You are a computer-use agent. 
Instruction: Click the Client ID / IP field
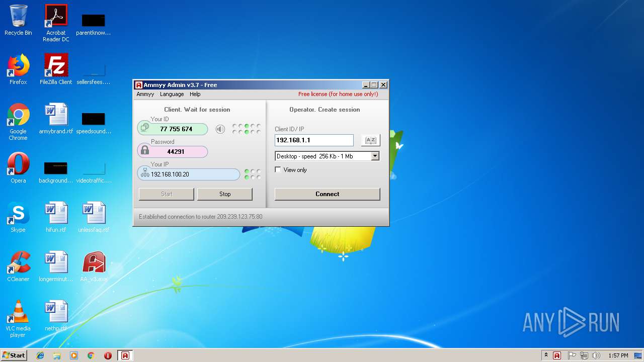click(x=314, y=140)
